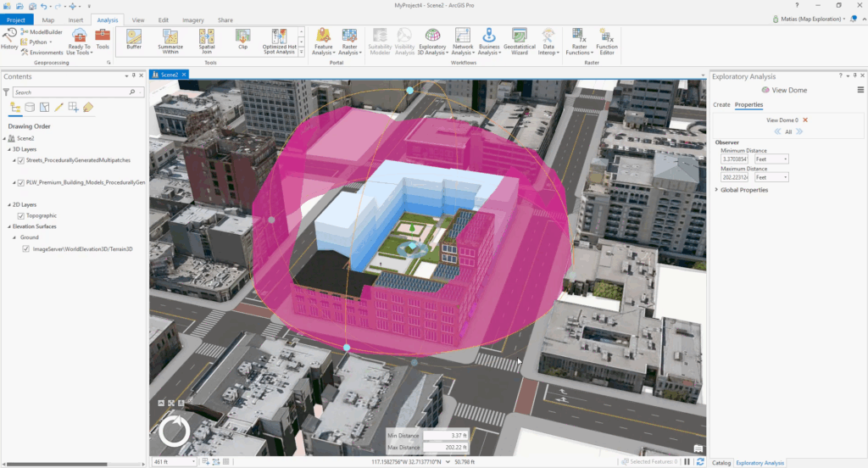This screenshot has width=868, height=468.
Task: Open Network Analysis menu
Action: pos(462,42)
